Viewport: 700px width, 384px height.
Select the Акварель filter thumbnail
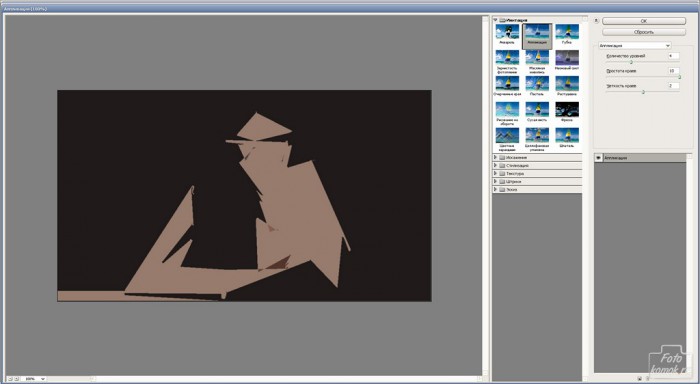(x=507, y=32)
